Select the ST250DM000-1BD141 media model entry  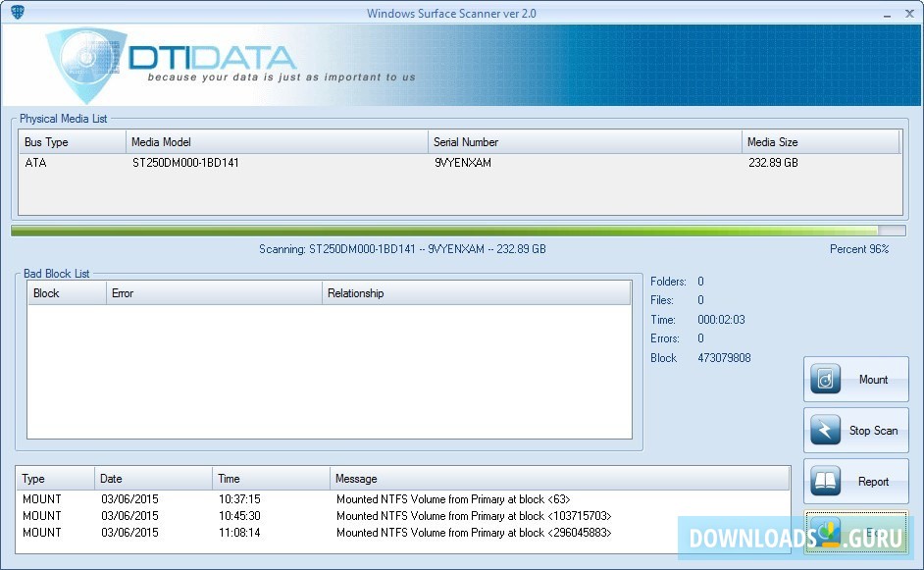[185, 163]
